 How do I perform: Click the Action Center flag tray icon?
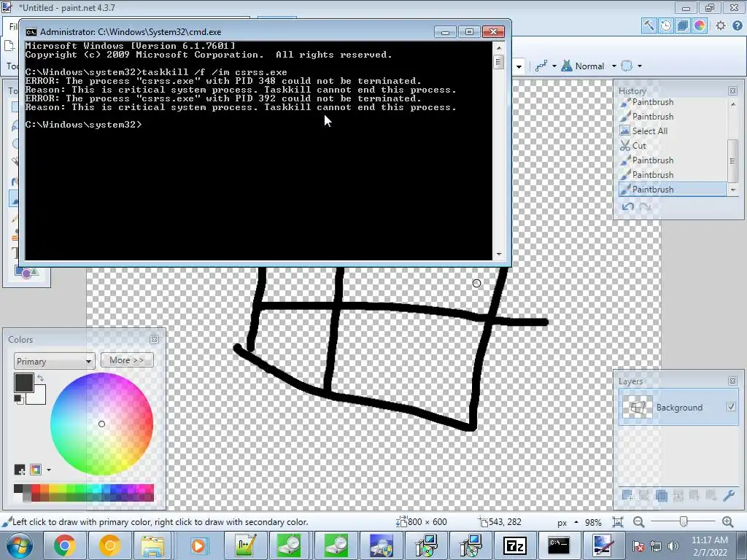[638, 546]
